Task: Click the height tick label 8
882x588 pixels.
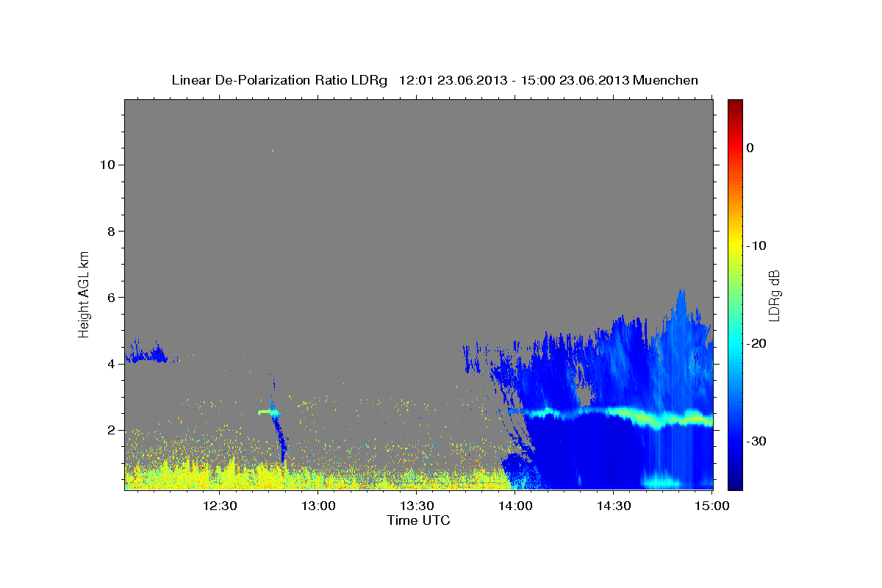Action: 110,231
